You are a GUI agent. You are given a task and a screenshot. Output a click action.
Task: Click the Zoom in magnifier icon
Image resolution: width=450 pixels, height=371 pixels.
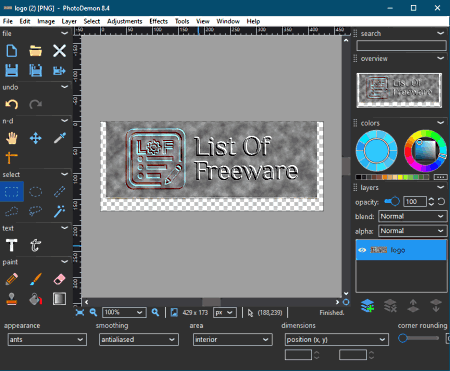(x=155, y=312)
